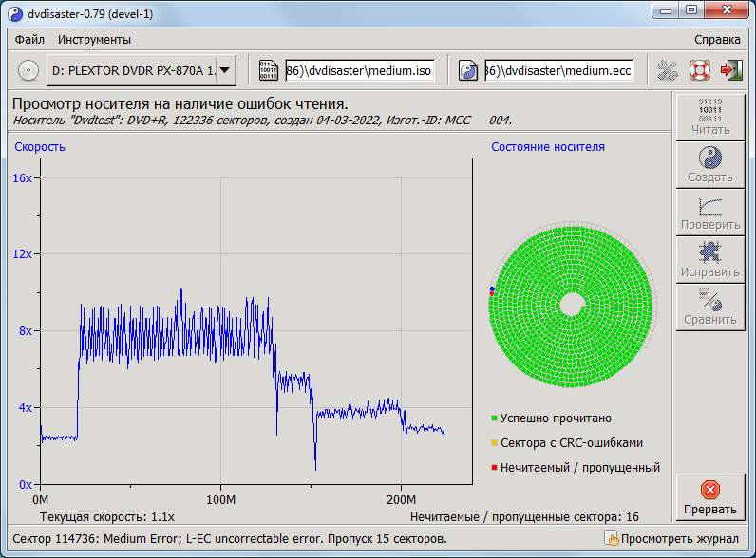Click the CD drive icon in toolbar

(x=28, y=70)
